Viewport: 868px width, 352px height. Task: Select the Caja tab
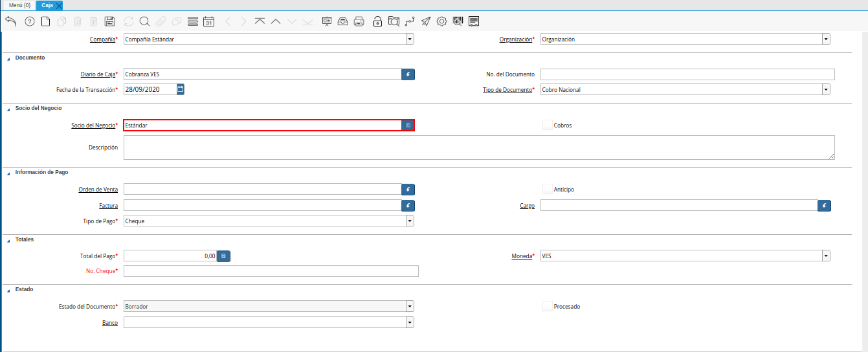(x=47, y=5)
